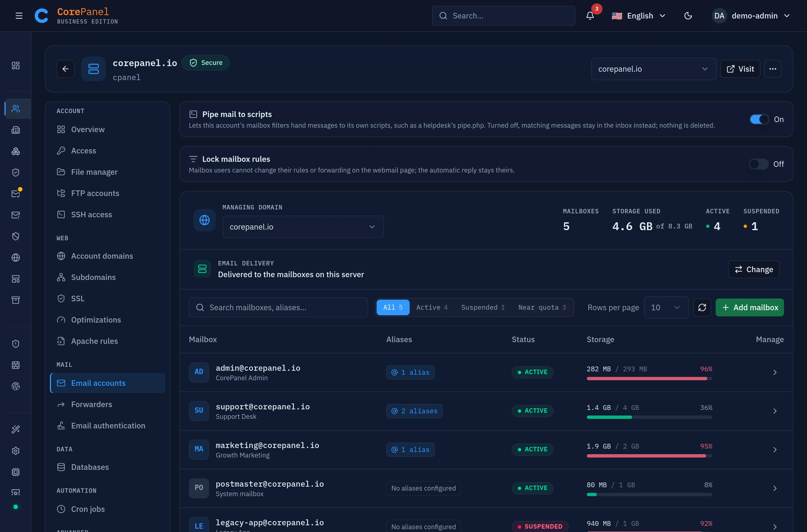Expand the support@corepanel.io row chevron
The width and height of the screenshot is (807, 532).
coord(775,411)
